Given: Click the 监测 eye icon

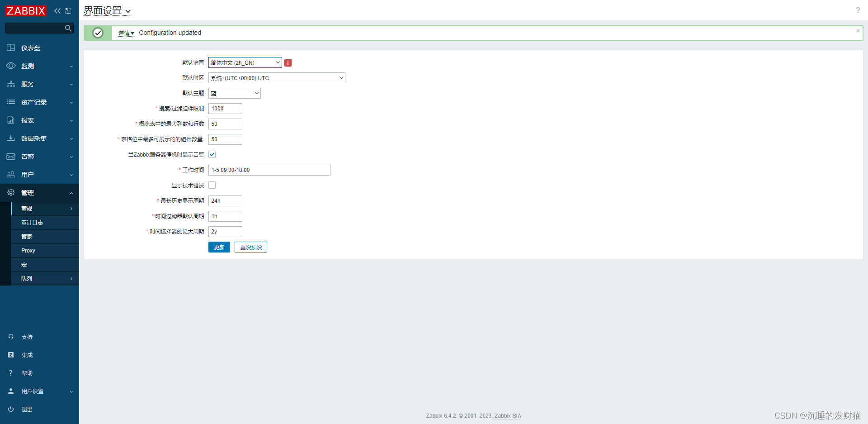Looking at the screenshot, I should click(x=11, y=66).
